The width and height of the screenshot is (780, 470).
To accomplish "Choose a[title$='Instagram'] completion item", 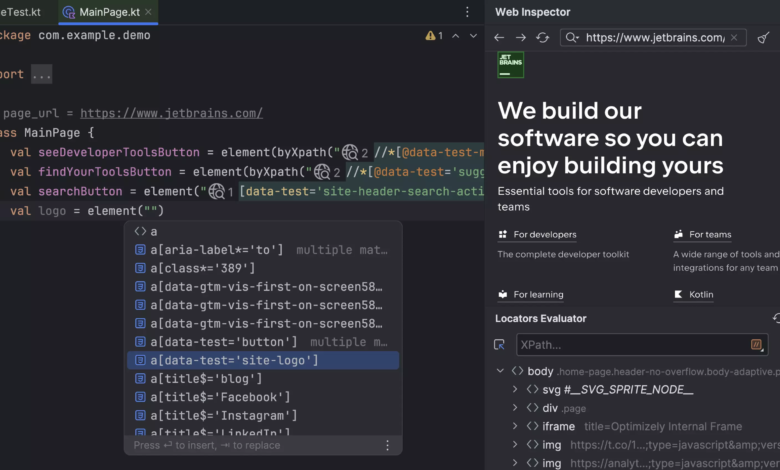I will click(x=263, y=416).
